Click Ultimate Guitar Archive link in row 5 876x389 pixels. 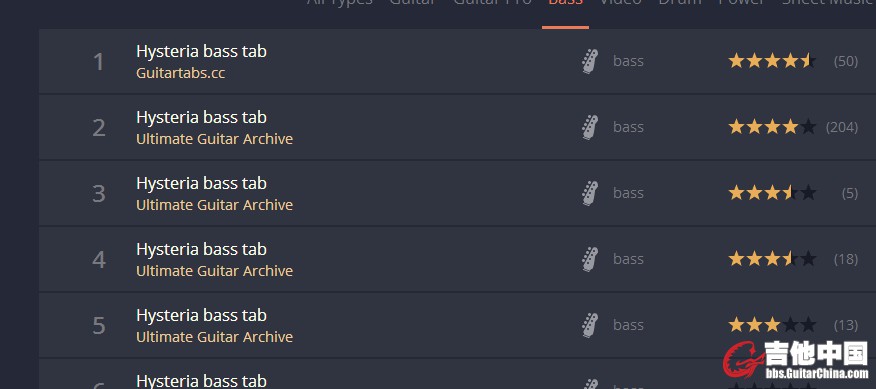coord(215,337)
